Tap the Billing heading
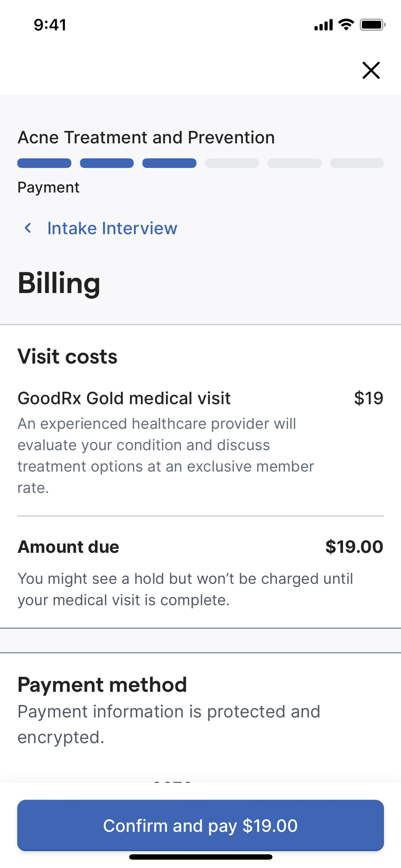 coord(59,283)
